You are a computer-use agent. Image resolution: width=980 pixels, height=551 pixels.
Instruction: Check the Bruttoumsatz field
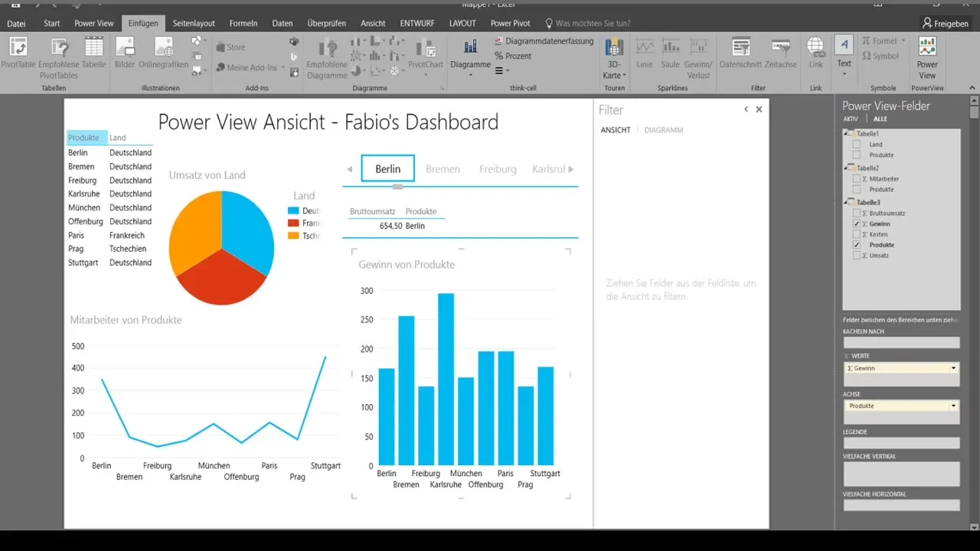point(857,214)
